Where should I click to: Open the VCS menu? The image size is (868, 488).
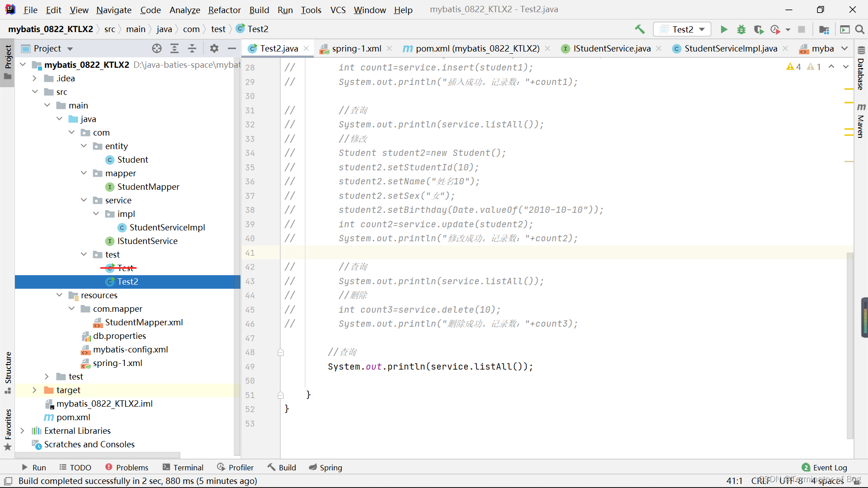(x=338, y=10)
